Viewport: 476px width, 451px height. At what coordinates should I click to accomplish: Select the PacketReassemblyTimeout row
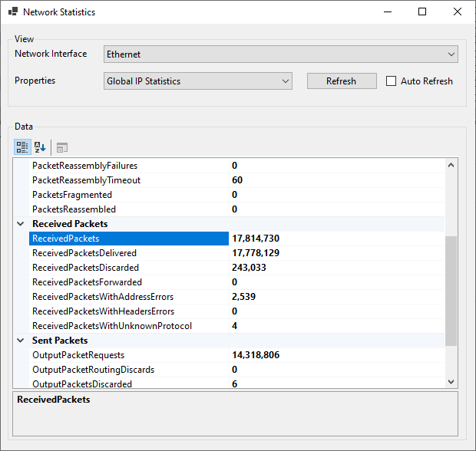point(236,180)
